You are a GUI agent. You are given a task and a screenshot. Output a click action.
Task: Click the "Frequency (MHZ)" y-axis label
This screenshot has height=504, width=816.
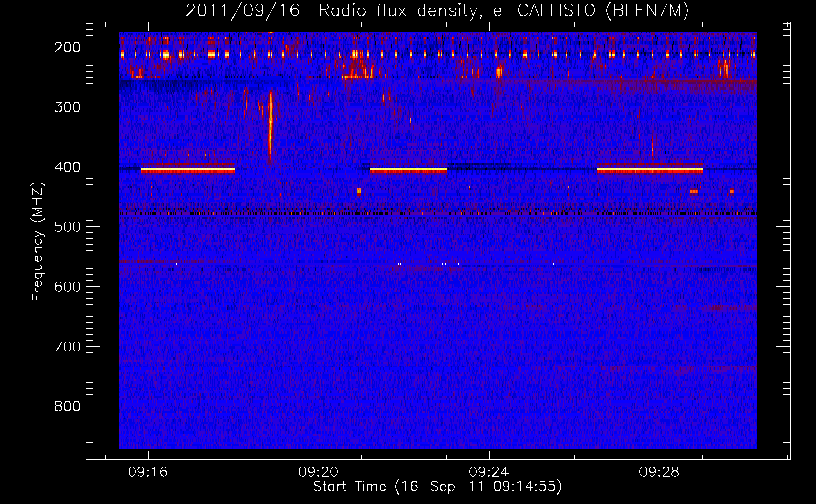[x=38, y=242]
